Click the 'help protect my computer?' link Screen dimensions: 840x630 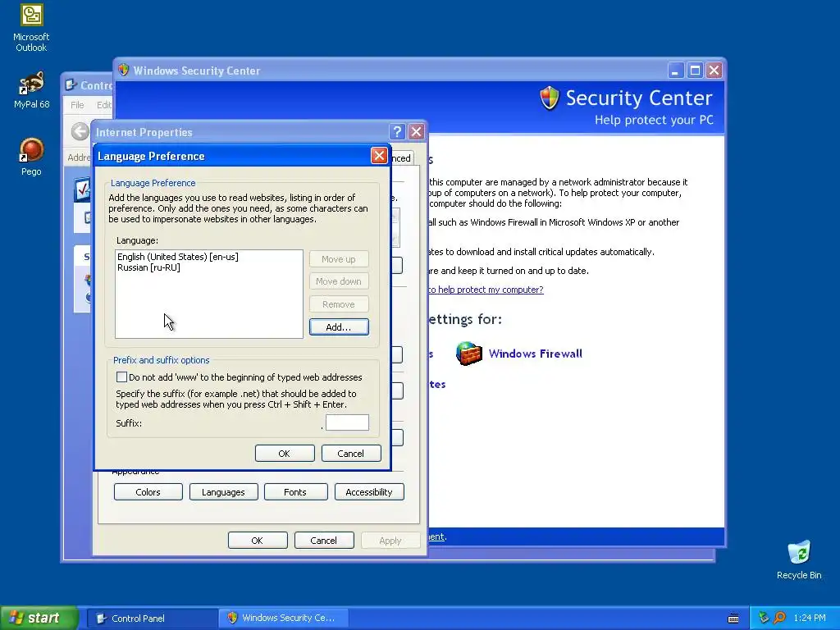(486, 290)
